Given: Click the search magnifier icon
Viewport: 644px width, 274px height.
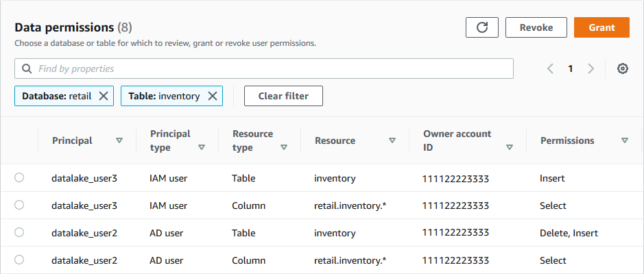Looking at the screenshot, I should tap(27, 68).
